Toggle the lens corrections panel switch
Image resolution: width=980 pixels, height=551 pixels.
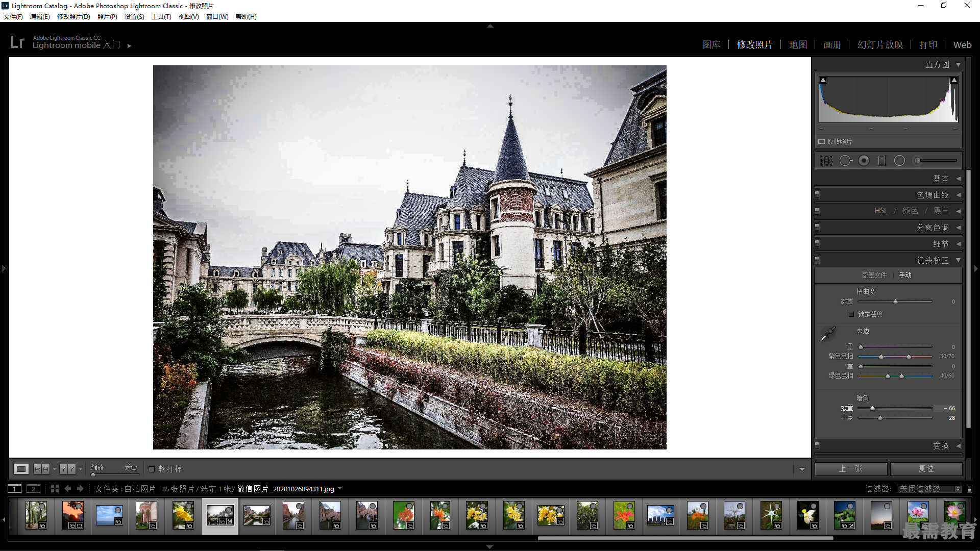[x=817, y=260]
